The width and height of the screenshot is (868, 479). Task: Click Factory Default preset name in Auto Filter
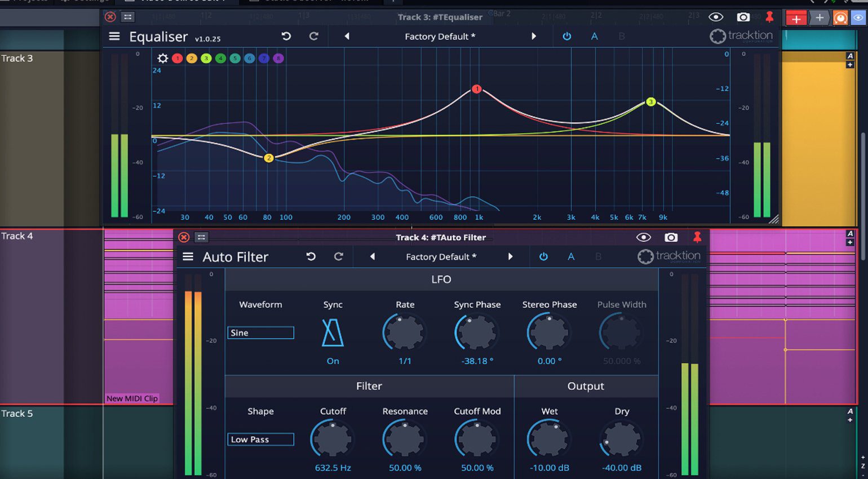(x=441, y=256)
